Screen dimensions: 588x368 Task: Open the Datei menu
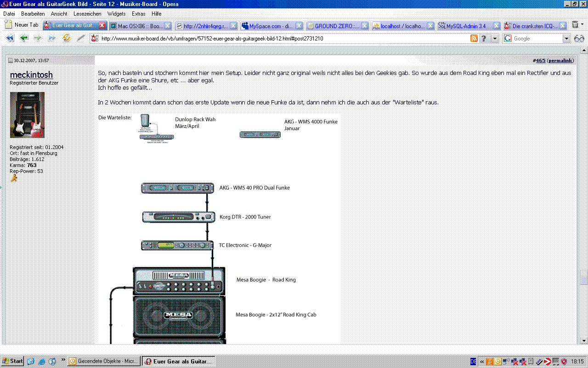(9, 14)
